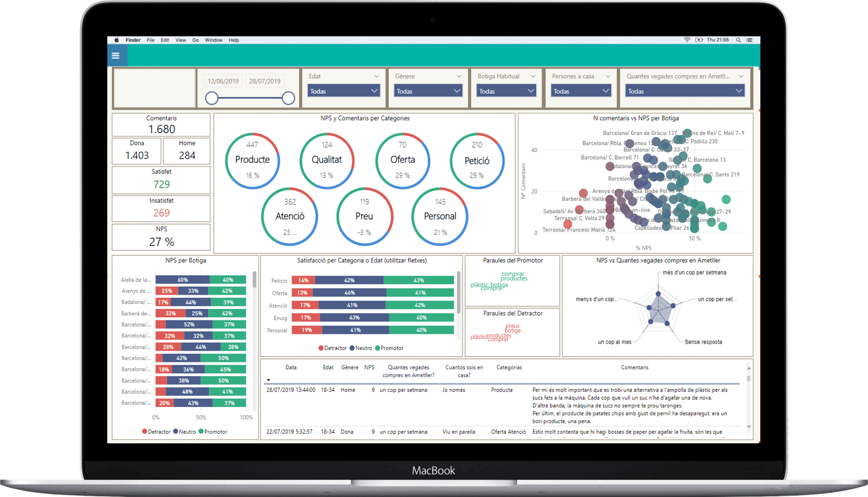Select the Qualitat category donut
Image resolution: width=868 pixels, height=497 pixels.
point(327,160)
